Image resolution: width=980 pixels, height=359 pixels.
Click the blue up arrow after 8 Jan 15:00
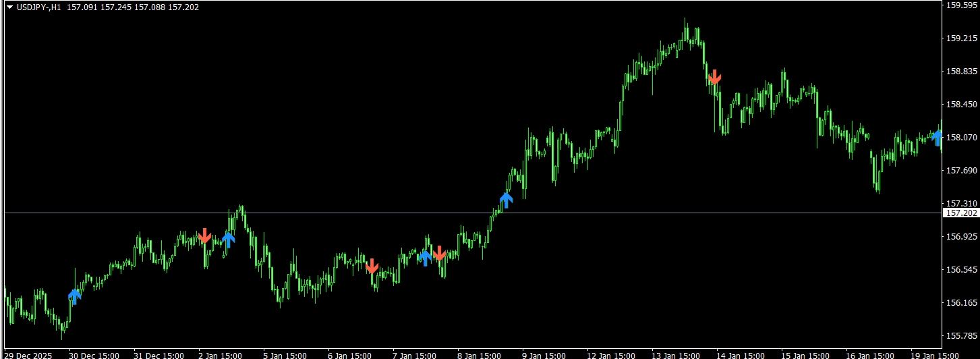coord(507,199)
